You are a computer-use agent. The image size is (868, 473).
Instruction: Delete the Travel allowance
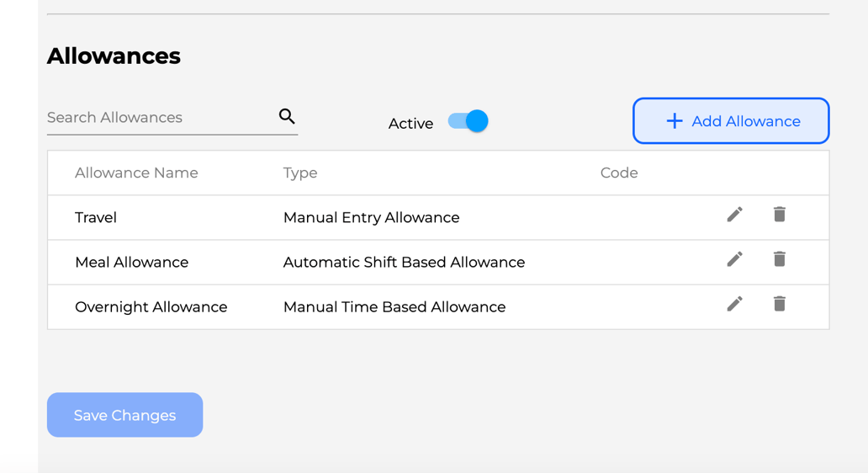(x=780, y=215)
